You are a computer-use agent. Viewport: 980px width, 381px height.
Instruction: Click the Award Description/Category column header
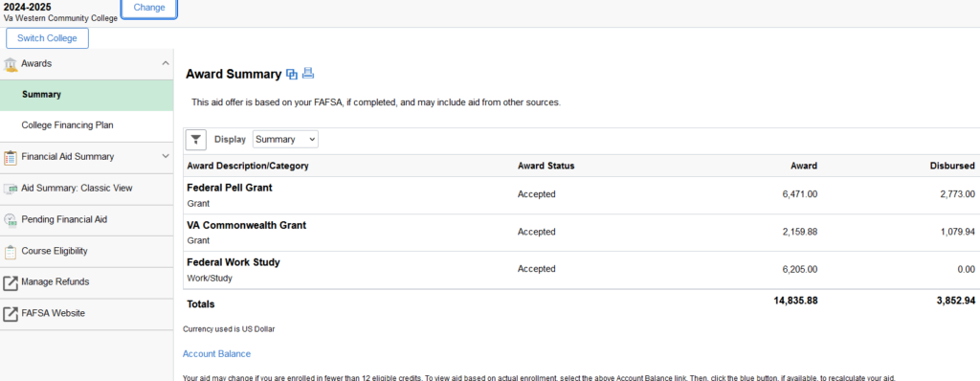tap(248, 167)
